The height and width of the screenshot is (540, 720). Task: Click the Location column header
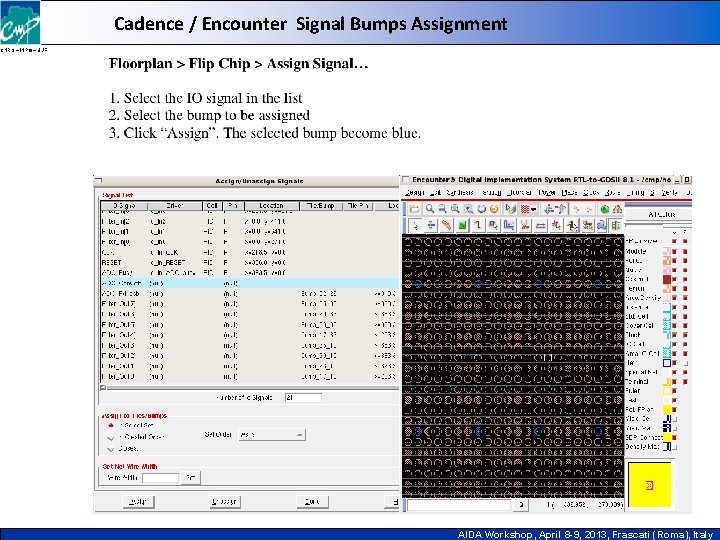tap(271, 206)
